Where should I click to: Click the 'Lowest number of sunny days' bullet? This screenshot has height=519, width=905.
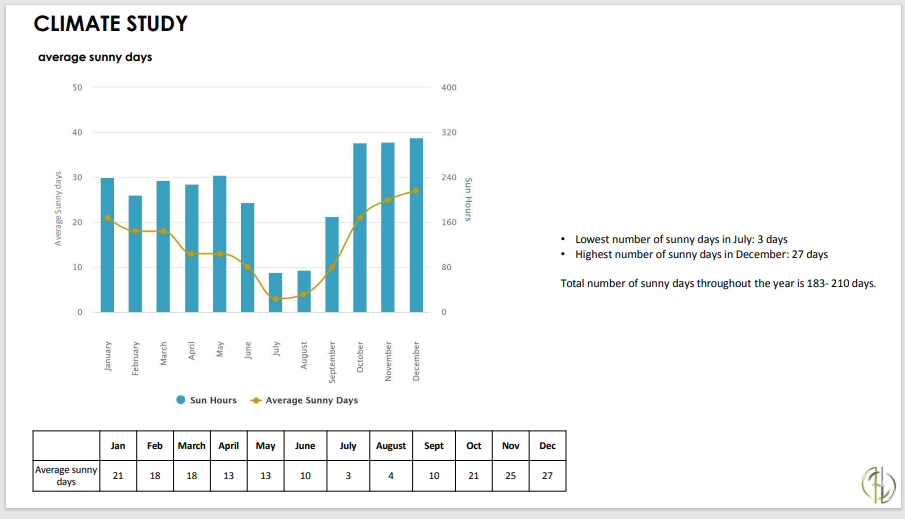[x=681, y=240]
